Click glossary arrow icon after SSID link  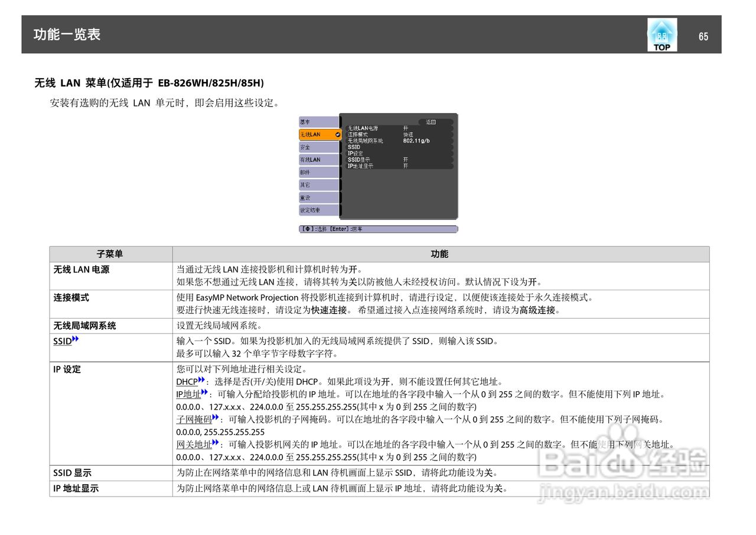pos(75,339)
